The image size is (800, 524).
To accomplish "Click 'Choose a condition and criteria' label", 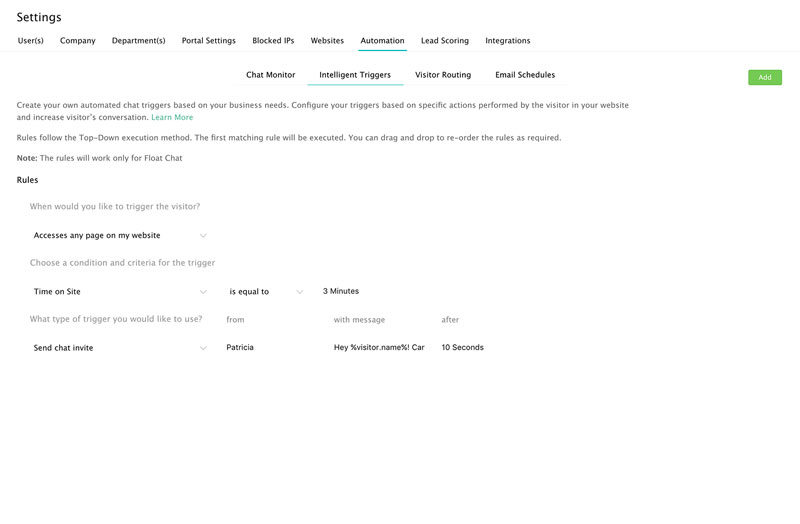I will click(x=122, y=263).
